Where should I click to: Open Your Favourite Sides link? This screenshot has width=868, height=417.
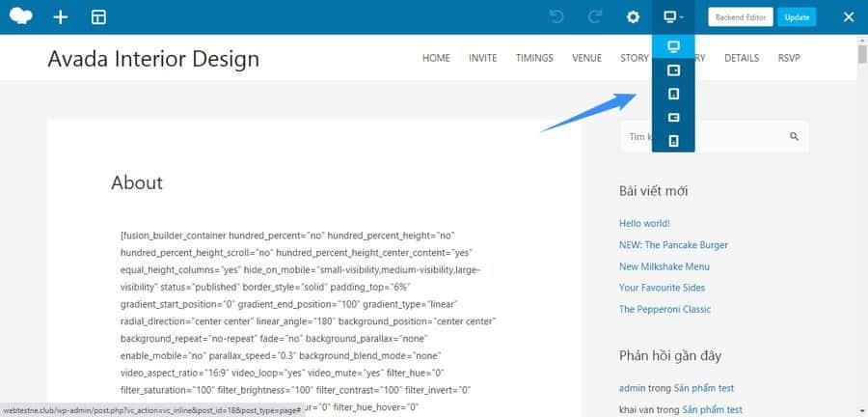tap(662, 288)
